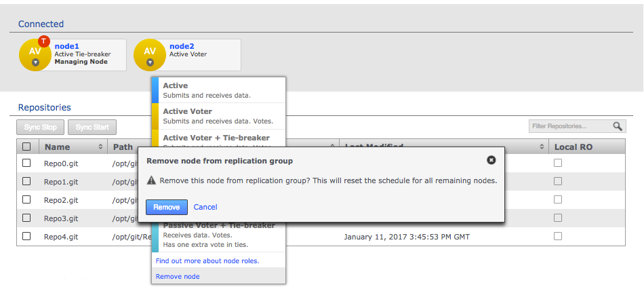Open 'Find out more about node roles' link
644x289 pixels.
click(x=207, y=261)
